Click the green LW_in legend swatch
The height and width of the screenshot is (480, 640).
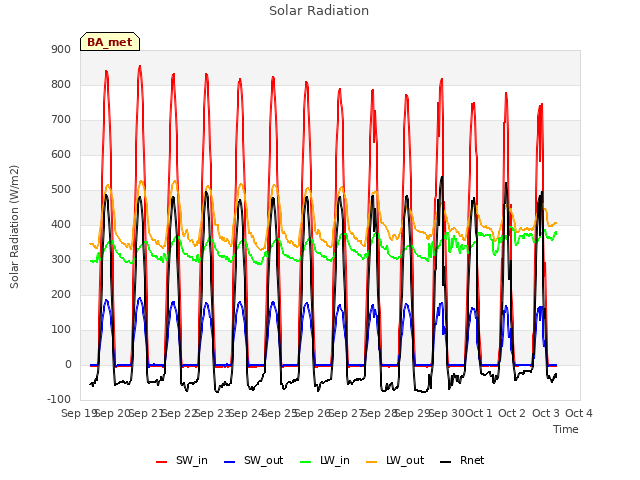click(305, 462)
